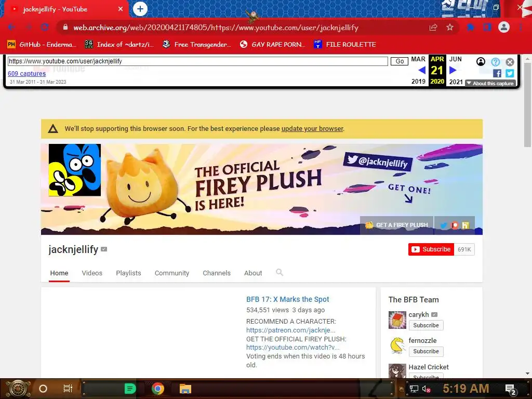Click the jacknjellify channel avatar
Viewport: 532px width, 399px height.
(75, 170)
